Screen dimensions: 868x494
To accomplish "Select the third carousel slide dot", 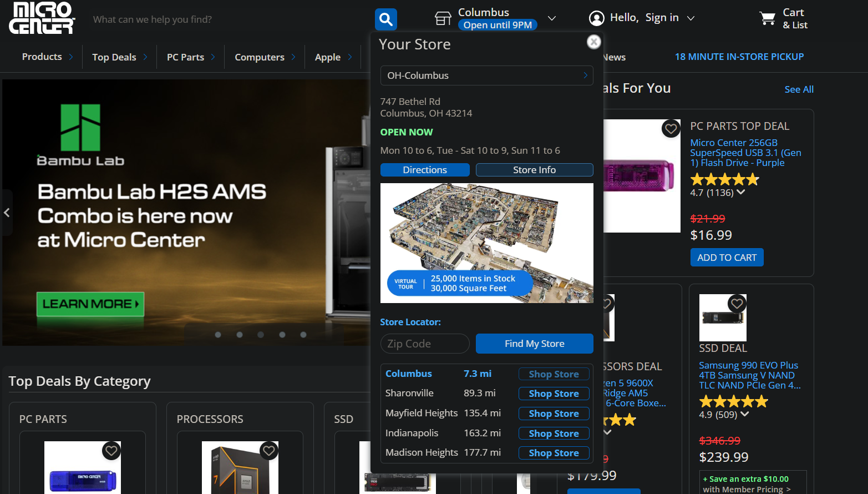I will coord(261,335).
